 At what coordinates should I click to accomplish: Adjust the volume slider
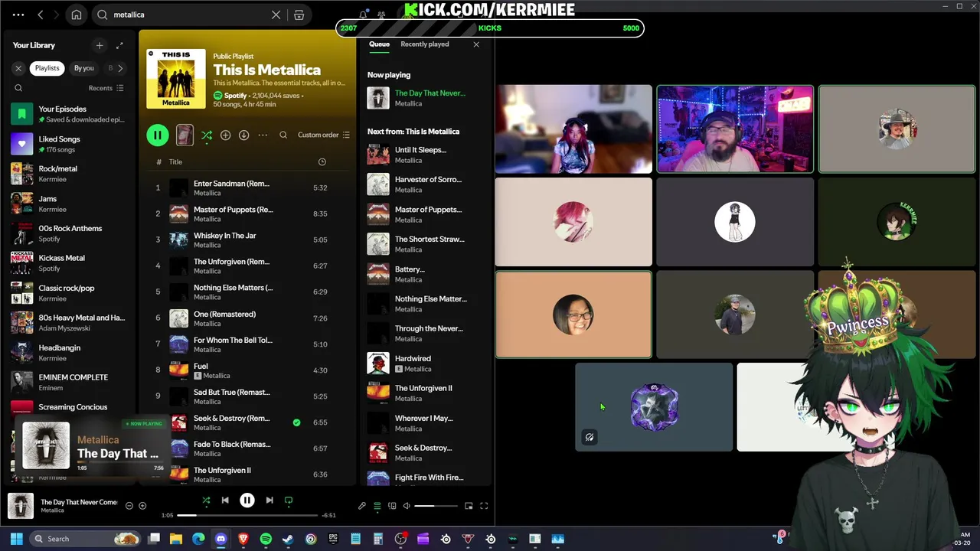(x=435, y=506)
